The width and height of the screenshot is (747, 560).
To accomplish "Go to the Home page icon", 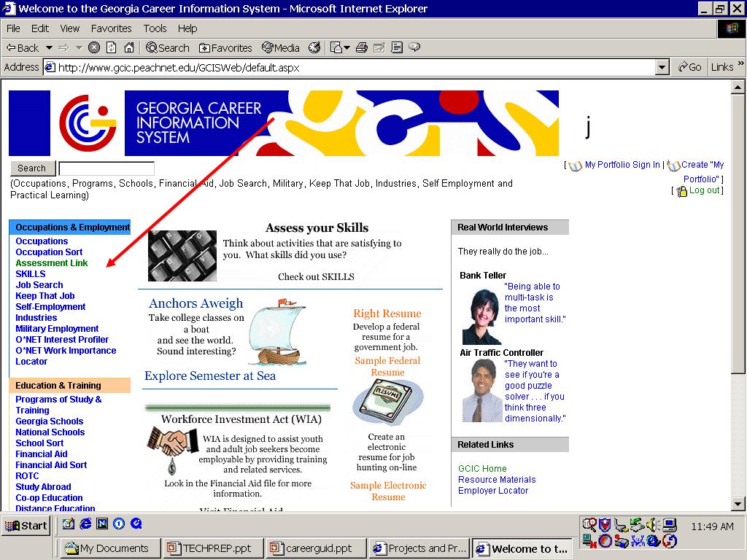I will click(129, 47).
